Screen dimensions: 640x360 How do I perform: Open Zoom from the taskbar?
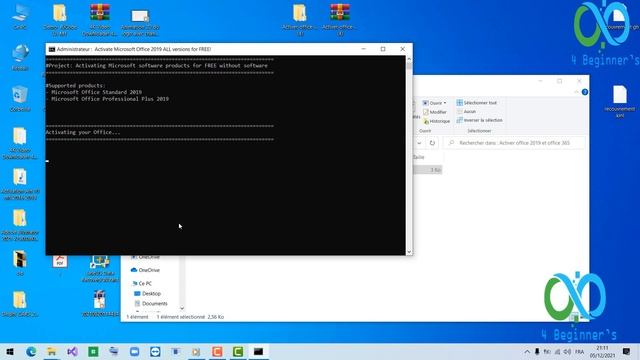pyautogui.click(x=134, y=351)
